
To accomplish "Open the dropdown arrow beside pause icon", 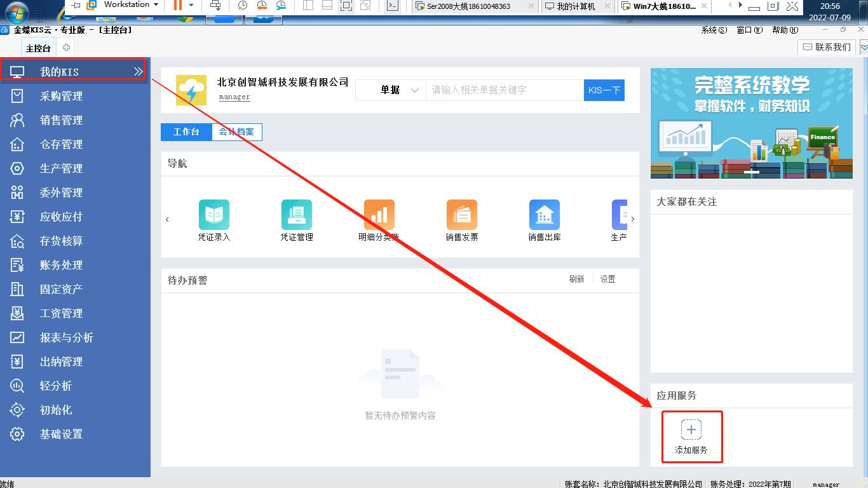I will tap(191, 5).
